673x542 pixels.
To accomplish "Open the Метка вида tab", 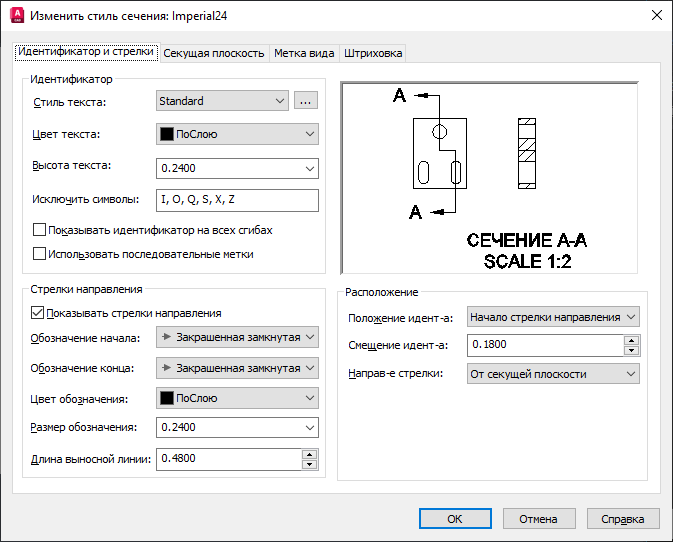I will click(x=304, y=53).
